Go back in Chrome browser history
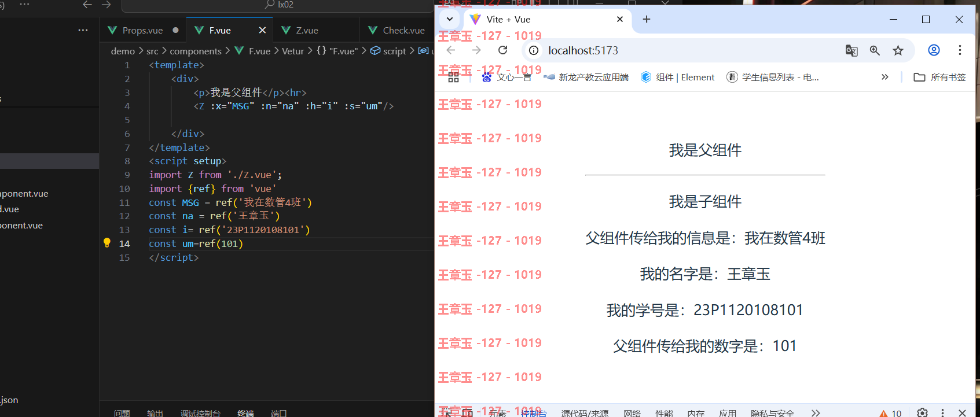Image resolution: width=980 pixels, height=417 pixels. coord(451,50)
